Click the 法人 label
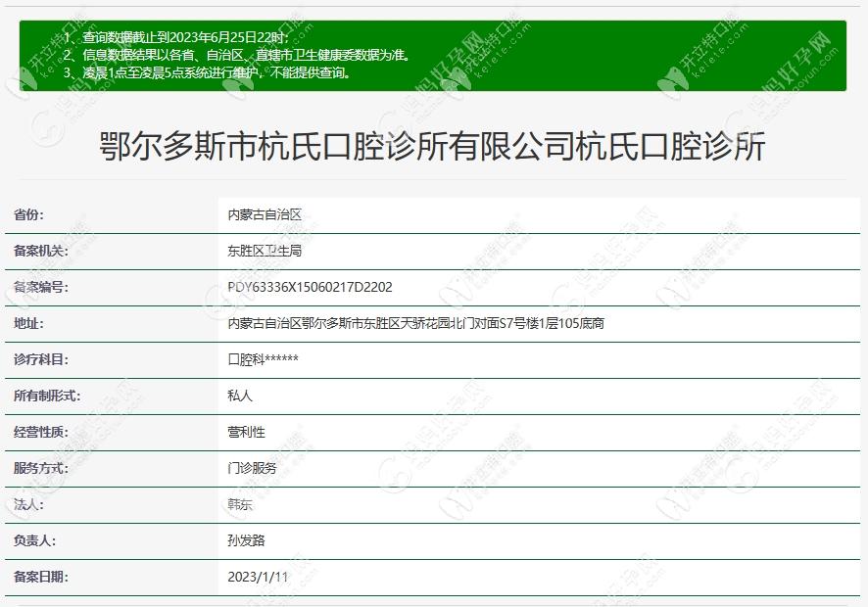The height and width of the screenshot is (607, 868). point(28,504)
